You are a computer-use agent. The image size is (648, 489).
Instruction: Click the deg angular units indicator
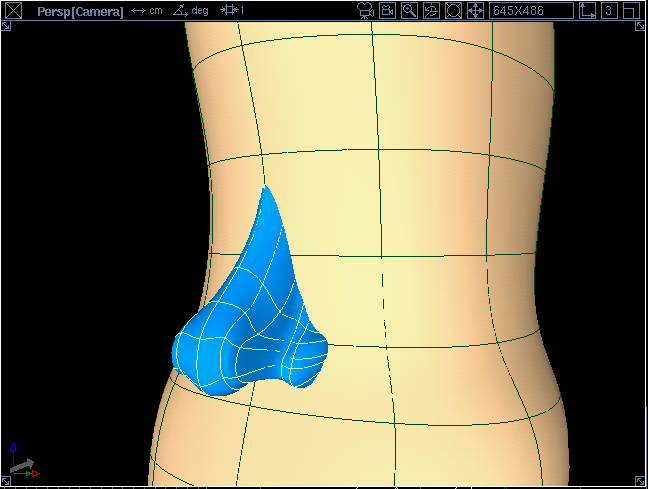pyautogui.click(x=191, y=11)
